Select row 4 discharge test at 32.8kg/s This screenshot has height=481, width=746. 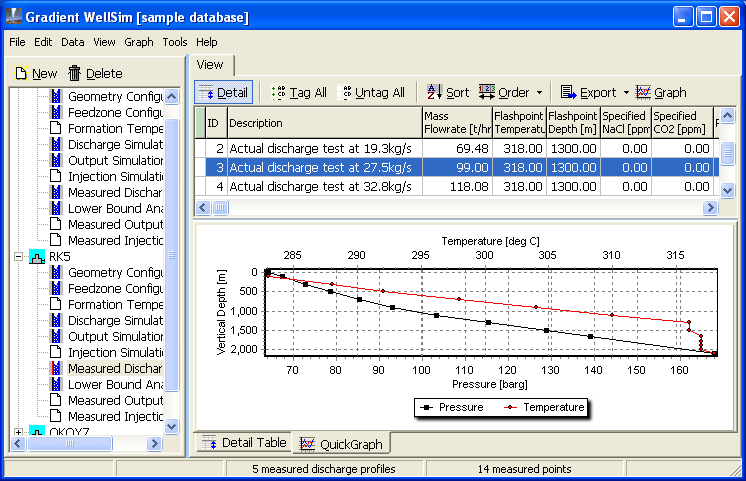tap(457, 187)
